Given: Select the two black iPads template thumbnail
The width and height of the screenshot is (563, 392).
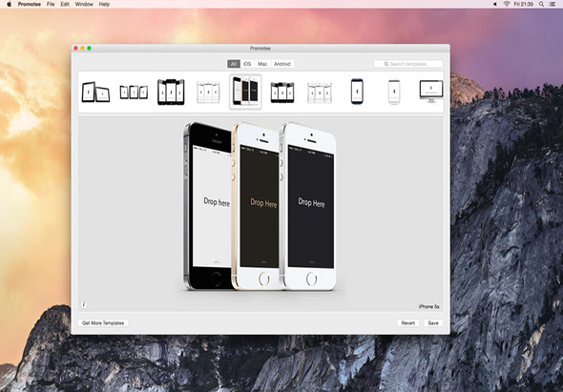Looking at the screenshot, I should 95,92.
